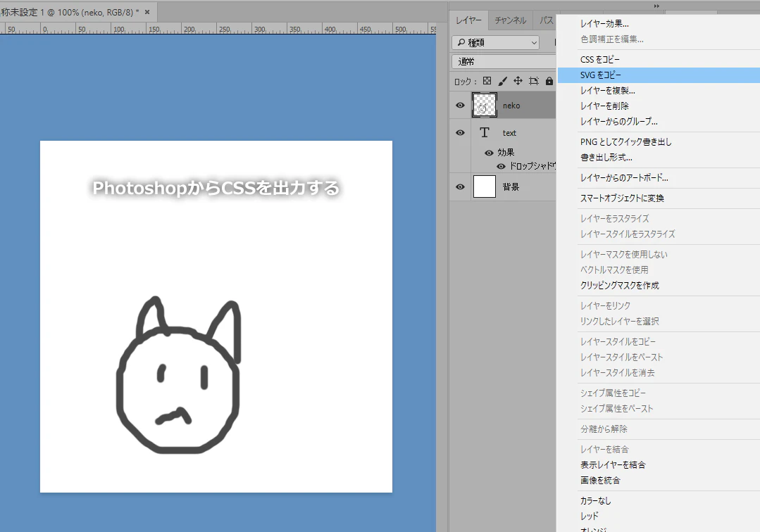Toggle the 効果 effects visibility eye
This screenshot has height=532, width=760.
click(x=489, y=153)
